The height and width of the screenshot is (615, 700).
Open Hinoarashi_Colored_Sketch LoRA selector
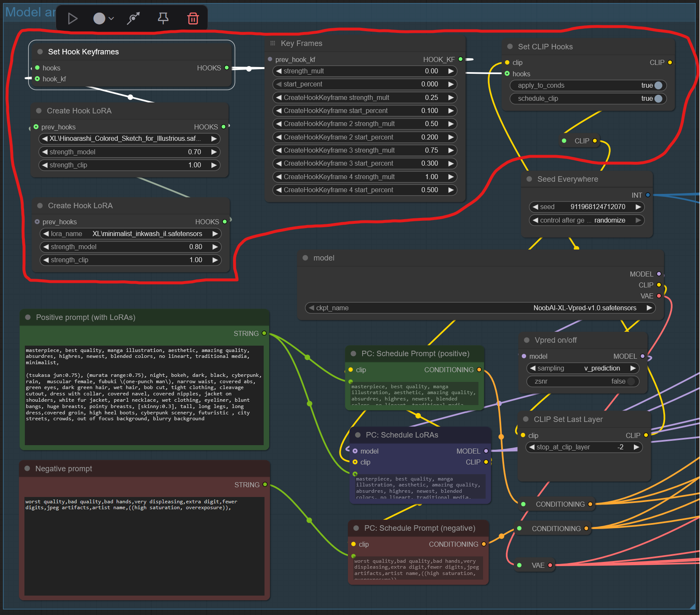point(129,139)
